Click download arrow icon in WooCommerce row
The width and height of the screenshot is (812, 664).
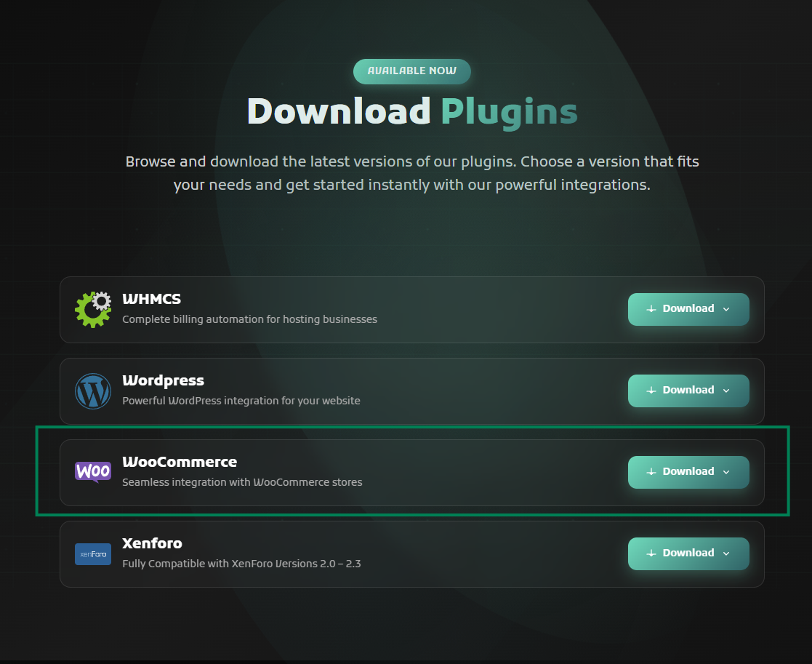pyautogui.click(x=651, y=472)
